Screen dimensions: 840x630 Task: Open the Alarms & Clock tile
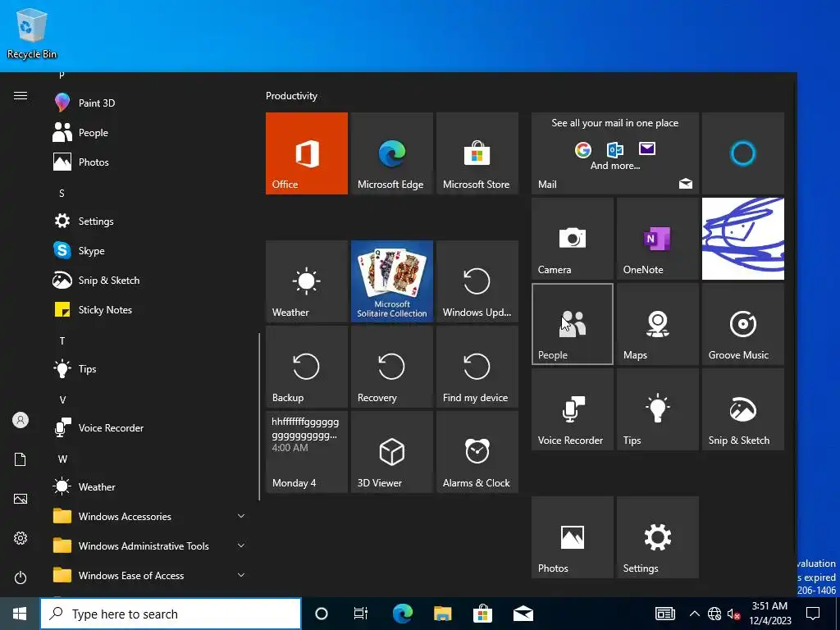477,452
